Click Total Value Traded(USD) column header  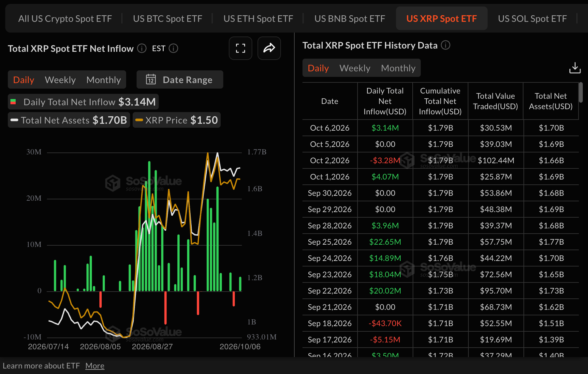pos(495,101)
